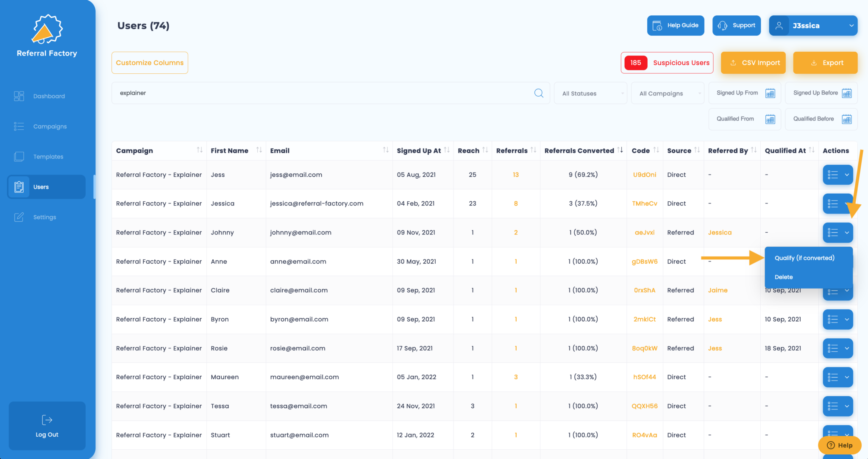Open referral code U9dOni
The height and width of the screenshot is (459, 868).
645,175
